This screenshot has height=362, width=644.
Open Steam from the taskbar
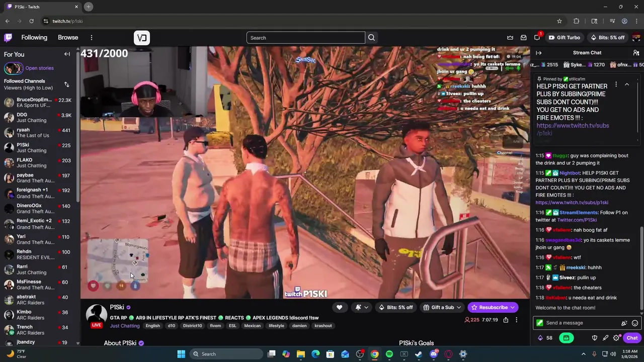coord(418,354)
